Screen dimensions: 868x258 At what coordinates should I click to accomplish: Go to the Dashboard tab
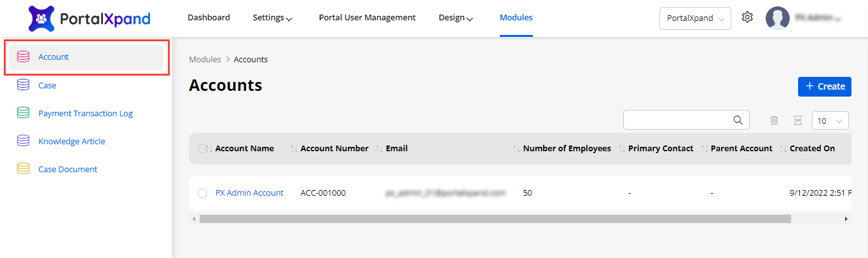tap(209, 18)
